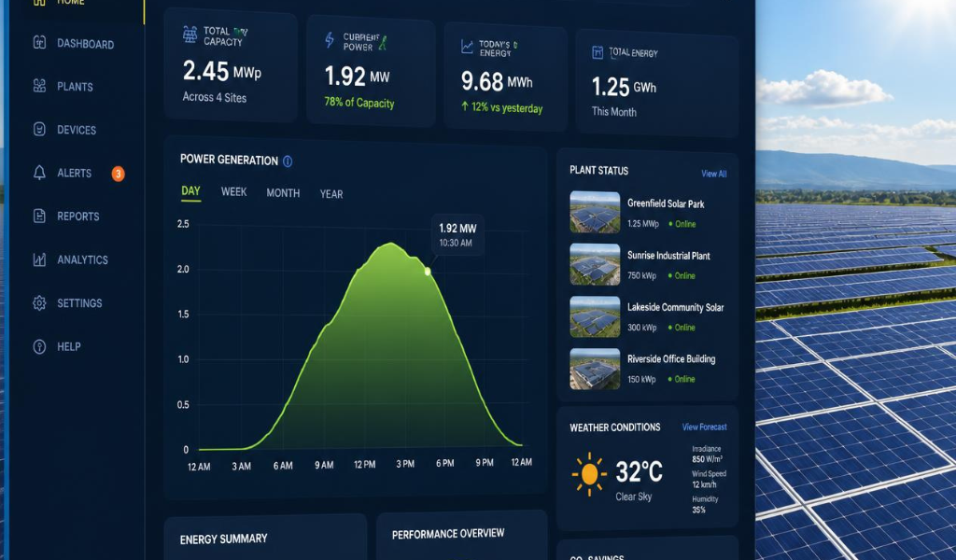This screenshot has height=560, width=956.
Task: Open Sunrise Industrial Plant thumbnail
Action: pyautogui.click(x=595, y=264)
